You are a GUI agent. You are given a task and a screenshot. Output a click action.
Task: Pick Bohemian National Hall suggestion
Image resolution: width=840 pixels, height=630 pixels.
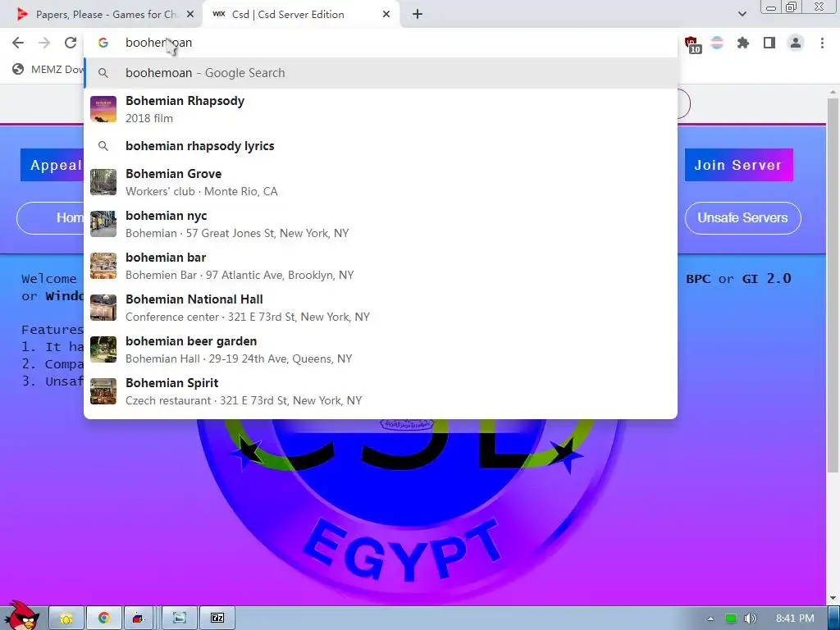[381, 308]
